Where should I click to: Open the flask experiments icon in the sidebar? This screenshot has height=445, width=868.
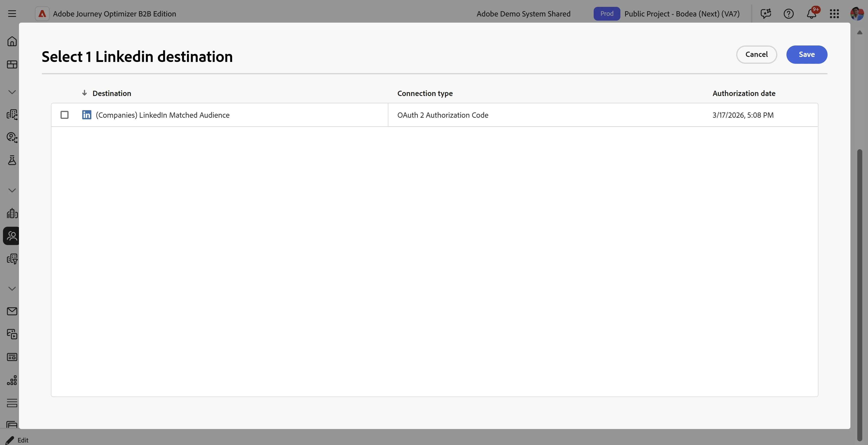12,160
